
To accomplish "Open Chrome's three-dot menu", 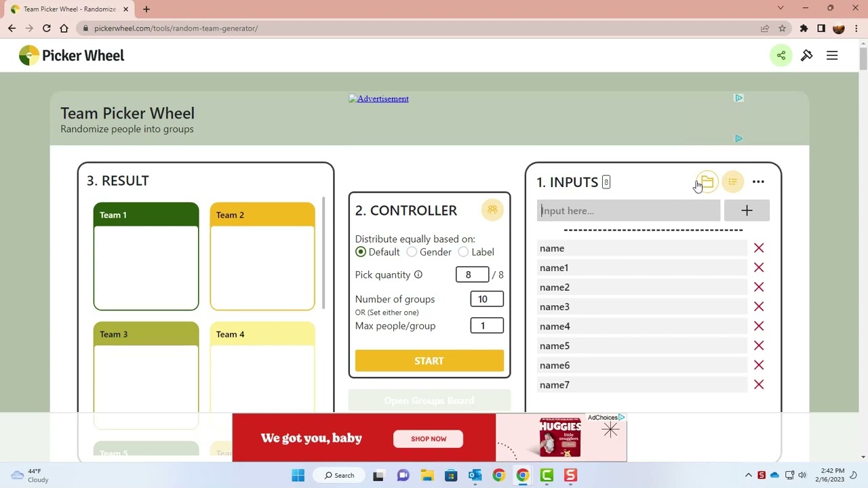I will coord(856,28).
